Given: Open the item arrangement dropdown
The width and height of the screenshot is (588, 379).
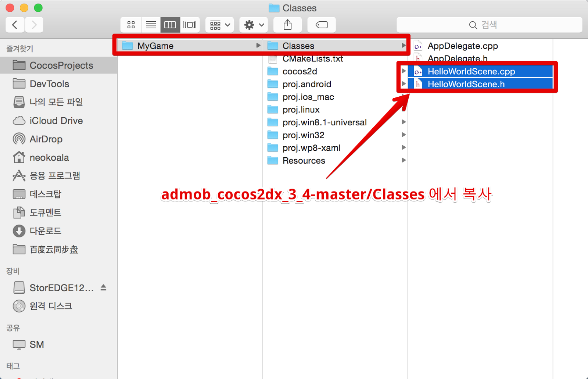Looking at the screenshot, I should pos(219,25).
